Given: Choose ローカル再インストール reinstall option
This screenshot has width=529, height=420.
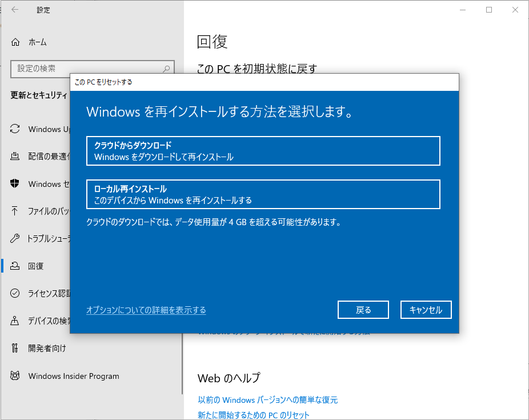Looking at the screenshot, I should coord(263,194).
